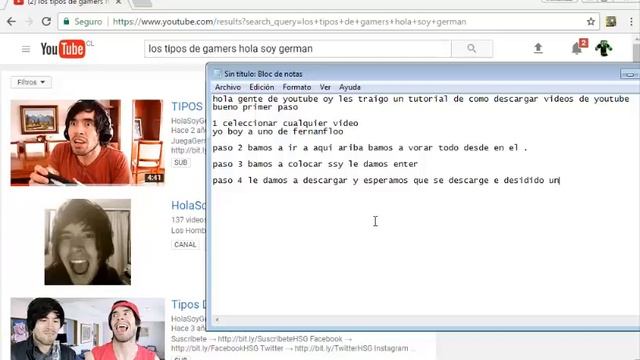This screenshot has height=360, width=640.
Task: Click the green secure padlock icon
Action: click(x=66, y=22)
